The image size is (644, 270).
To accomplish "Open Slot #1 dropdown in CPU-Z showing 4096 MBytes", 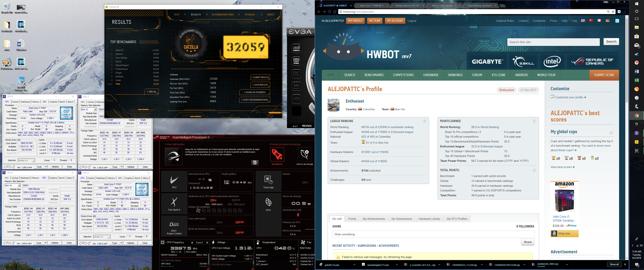I will (x=13, y=186).
